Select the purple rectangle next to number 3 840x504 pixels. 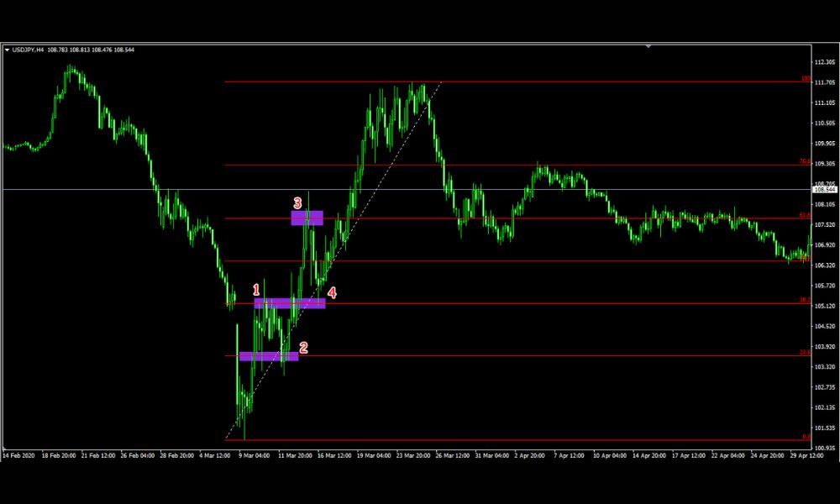pos(307,218)
